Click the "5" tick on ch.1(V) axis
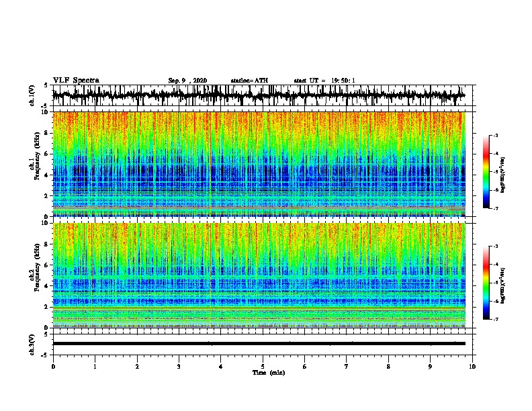Viewport: 532px width, 411px height. click(46, 85)
